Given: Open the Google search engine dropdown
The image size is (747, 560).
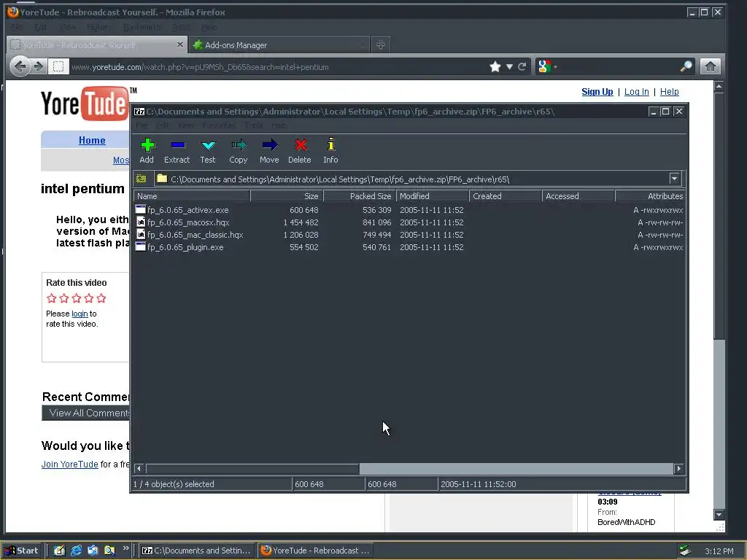Looking at the screenshot, I should tap(546, 66).
